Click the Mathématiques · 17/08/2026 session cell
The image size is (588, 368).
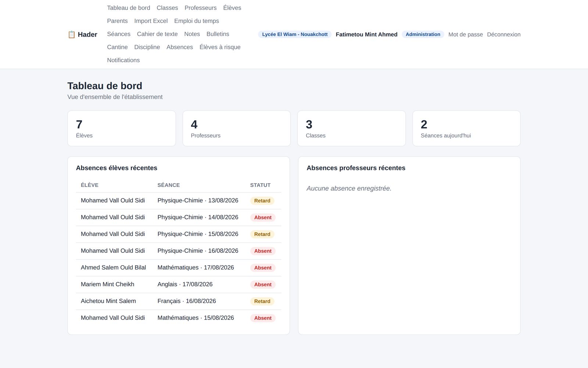pos(196,268)
